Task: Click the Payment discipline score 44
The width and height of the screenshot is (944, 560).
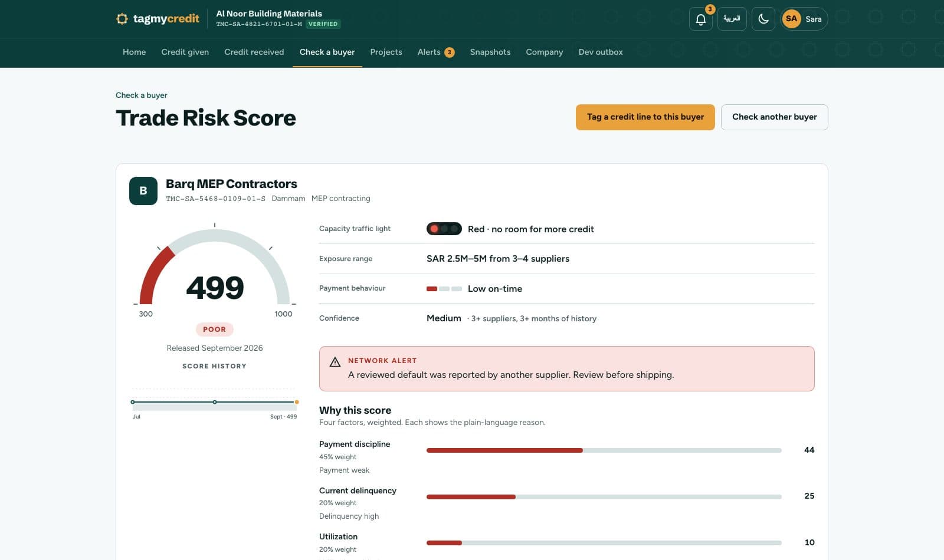Action: click(809, 450)
